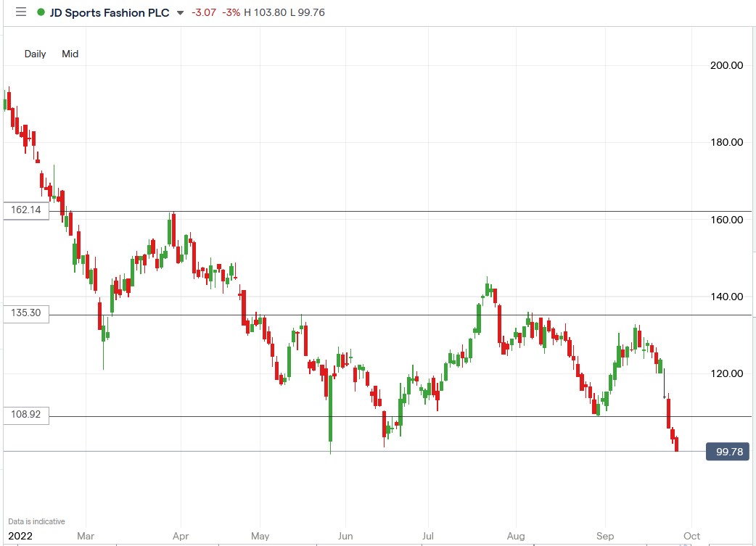756x546 pixels.
Task: Select the current price tag 99.78
Action: pyautogui.click(x=726, y=451)
